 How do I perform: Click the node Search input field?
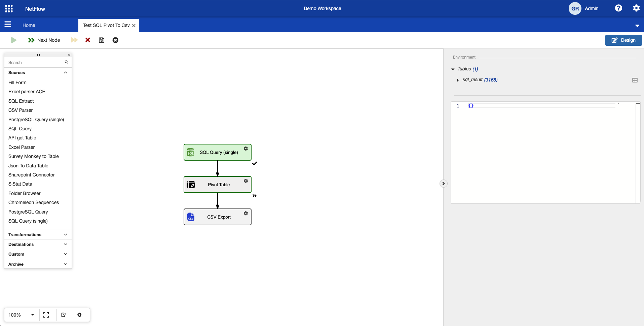pyautogui.click(x=35, y=63)
